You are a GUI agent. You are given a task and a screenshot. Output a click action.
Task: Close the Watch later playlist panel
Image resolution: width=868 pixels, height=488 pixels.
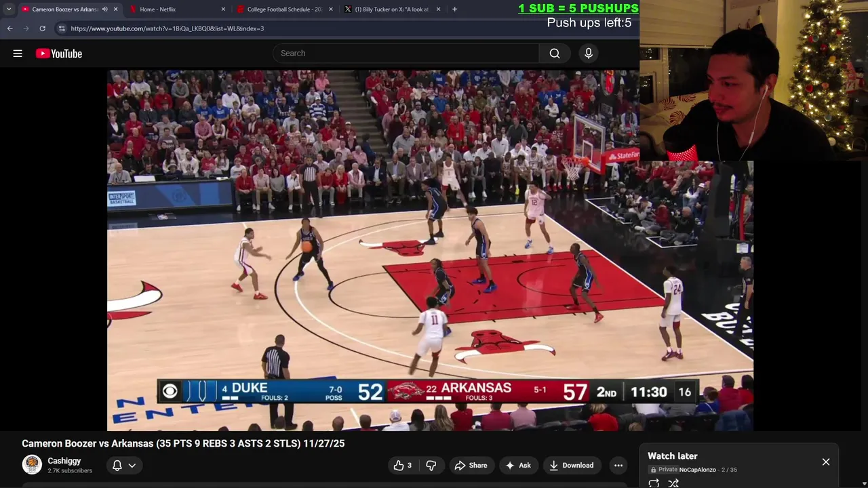click(x=826, y=462)
